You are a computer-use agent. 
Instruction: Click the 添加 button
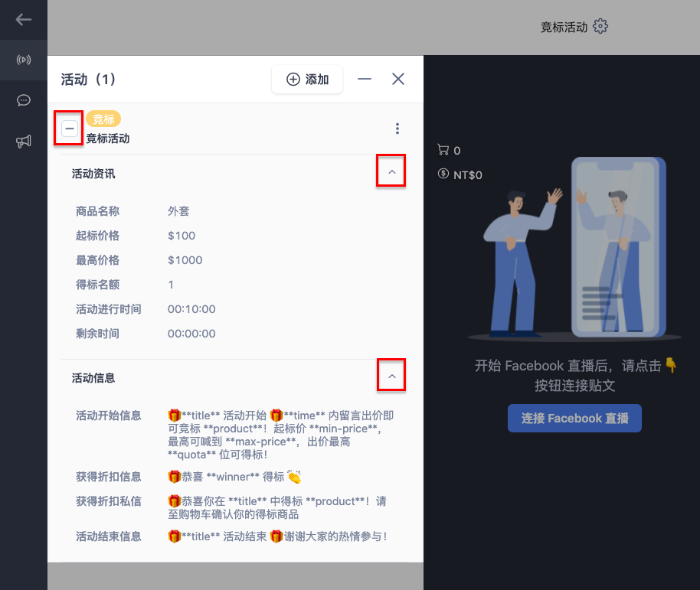tap(307, 80)
